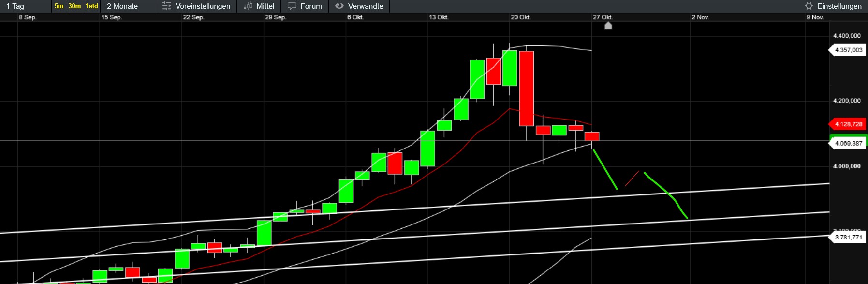868x284 pixels.
Task: Click the candlestick icon next to Mittel
Action: (248, 6)
